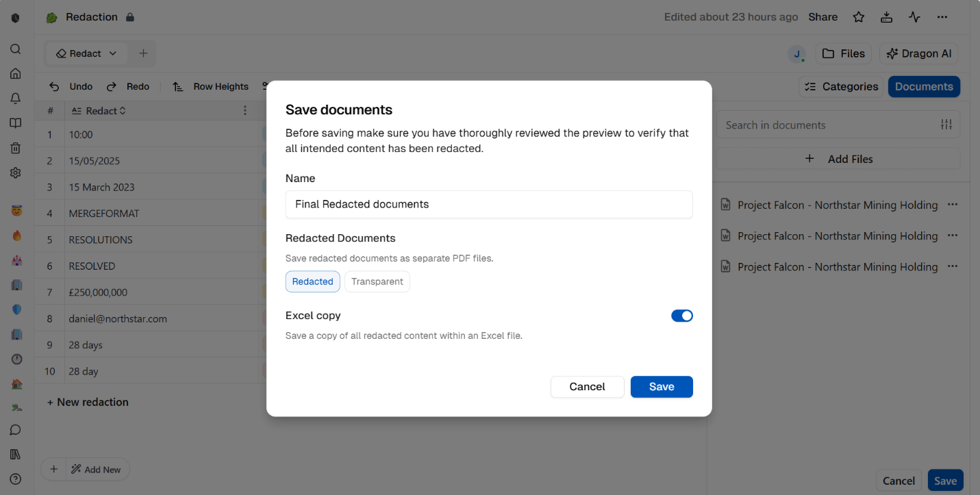Viewport: 980px width, 495px height.
Task: Select the MERGEFORMAT cell
Action: [163, 214]
